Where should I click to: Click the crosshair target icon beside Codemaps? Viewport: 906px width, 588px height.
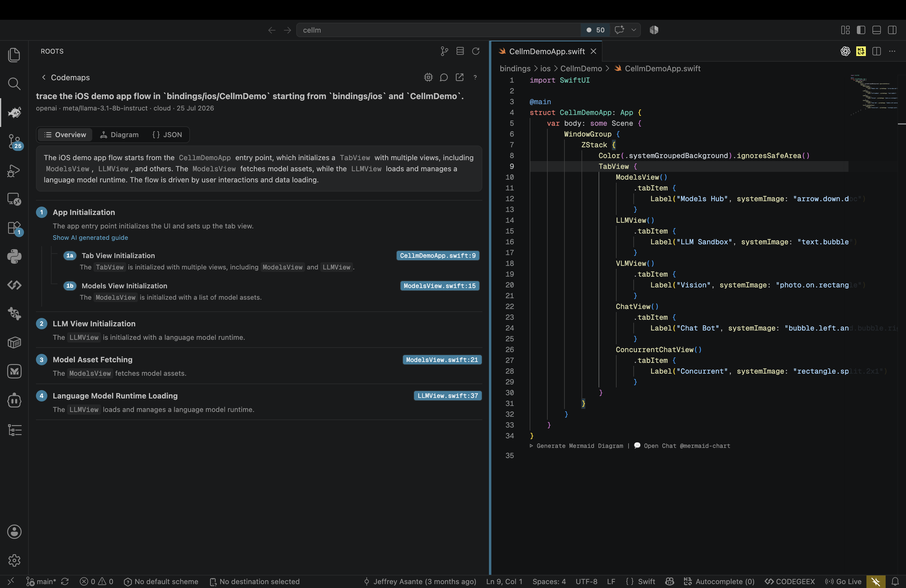(428, 77)
